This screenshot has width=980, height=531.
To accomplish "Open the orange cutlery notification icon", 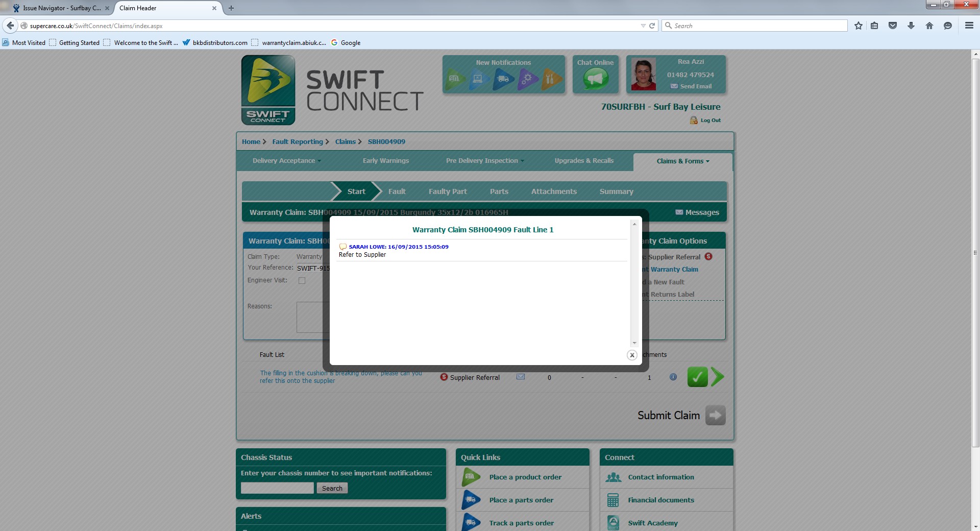I will (x=551, y=79).
